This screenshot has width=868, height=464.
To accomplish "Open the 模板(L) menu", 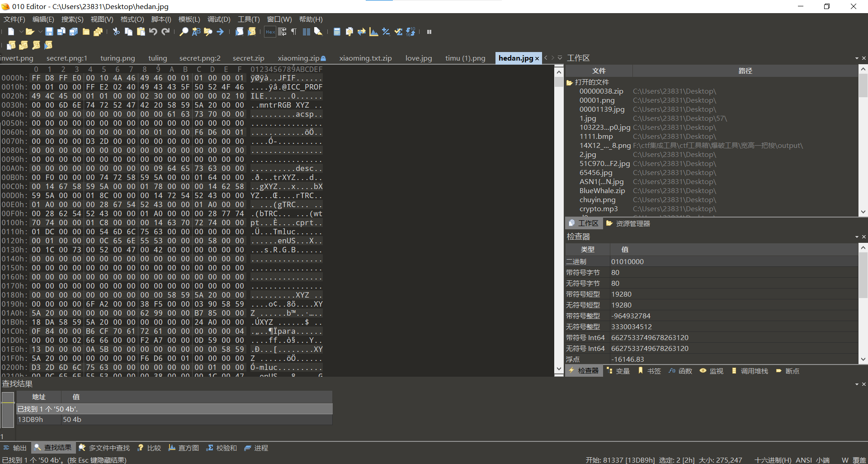I will pos(189,19).
